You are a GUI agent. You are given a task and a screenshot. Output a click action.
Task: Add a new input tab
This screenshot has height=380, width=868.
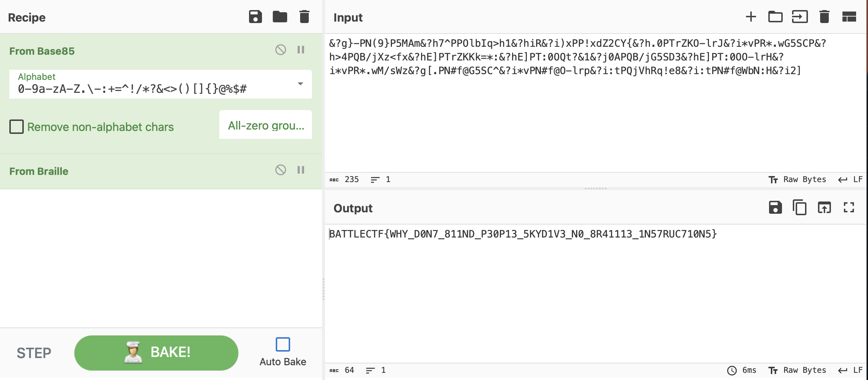(751, 17)
